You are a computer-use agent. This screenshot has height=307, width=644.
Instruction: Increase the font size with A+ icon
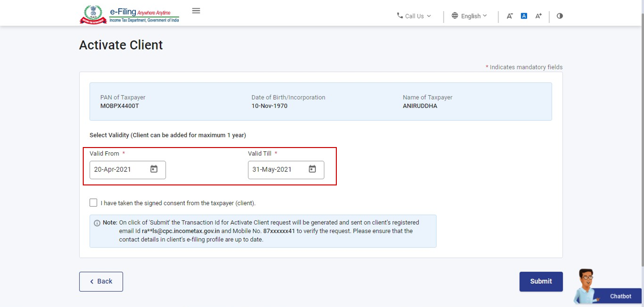pyautogui.click(x=538, y=16)
